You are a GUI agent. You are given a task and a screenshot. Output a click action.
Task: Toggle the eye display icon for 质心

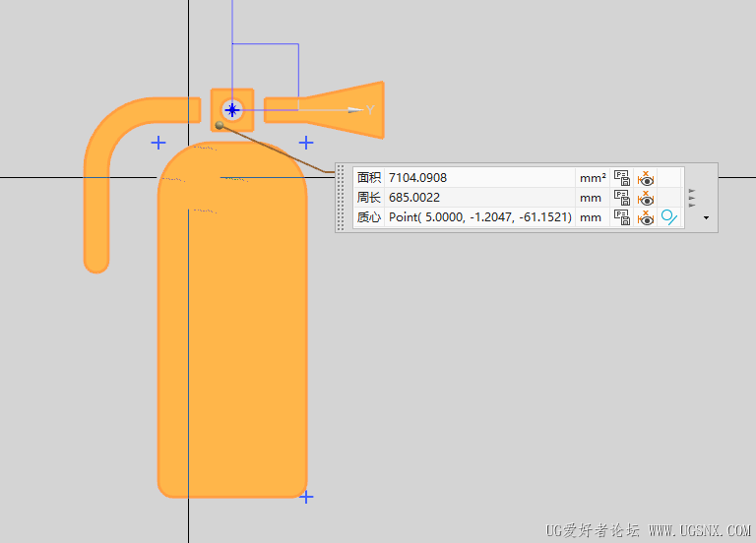click(646, 217)
